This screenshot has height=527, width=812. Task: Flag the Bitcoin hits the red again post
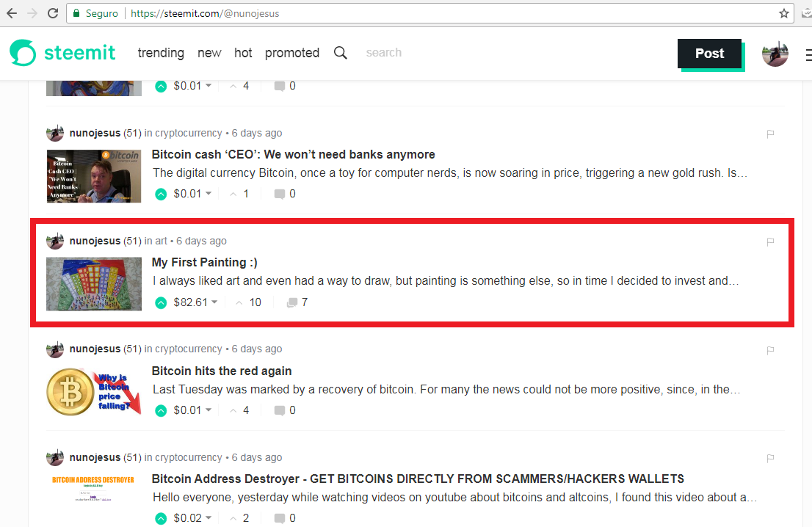771,350
